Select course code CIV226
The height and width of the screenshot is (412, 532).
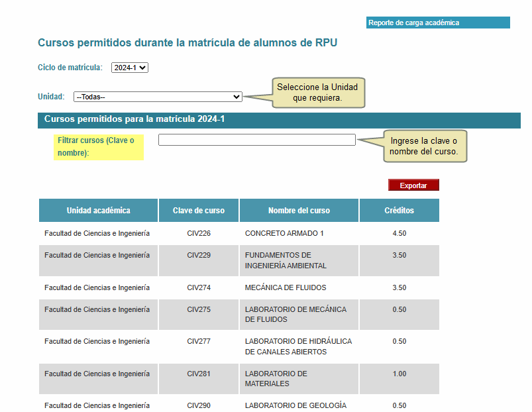click(199, 233)
